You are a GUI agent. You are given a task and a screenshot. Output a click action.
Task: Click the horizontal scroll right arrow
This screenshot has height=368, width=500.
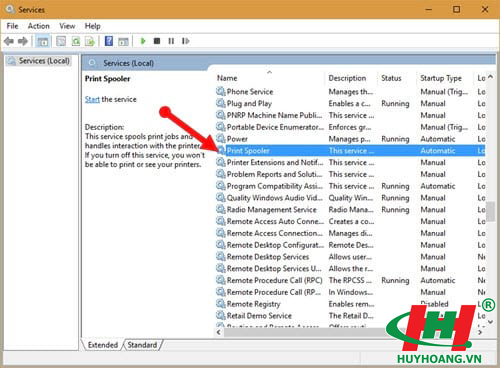[x=480, y=332]
